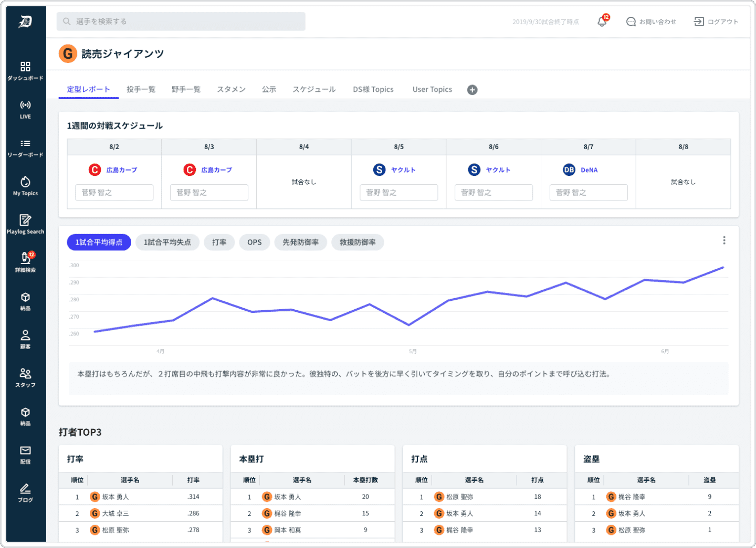
Task: Click 梶谷 隆幸 in the 本塁打 table
Action: [x=288, y=514]
